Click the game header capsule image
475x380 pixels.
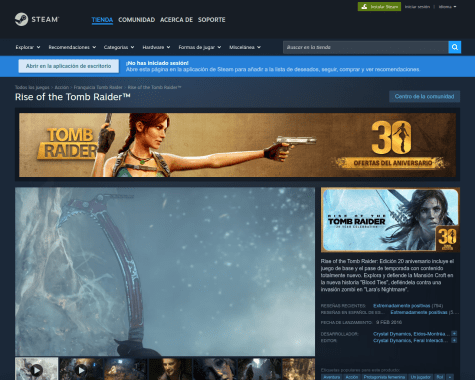click(x=390, y=220)
